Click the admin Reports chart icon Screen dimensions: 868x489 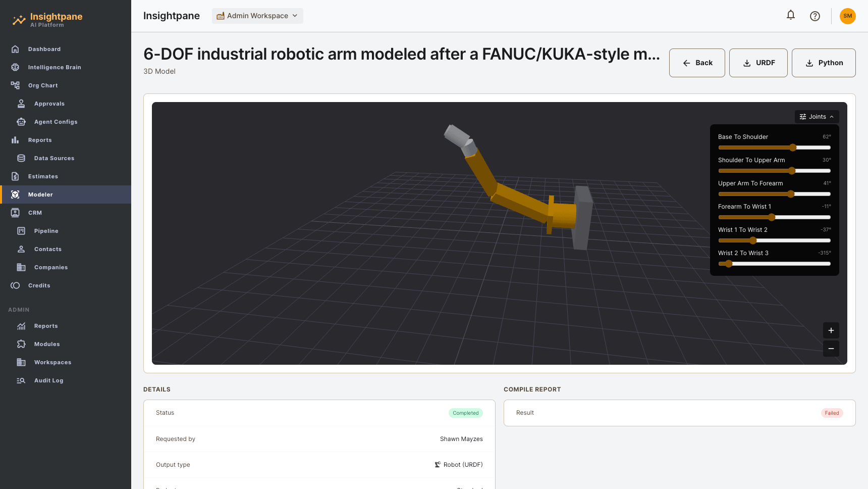tap(21, 326)
